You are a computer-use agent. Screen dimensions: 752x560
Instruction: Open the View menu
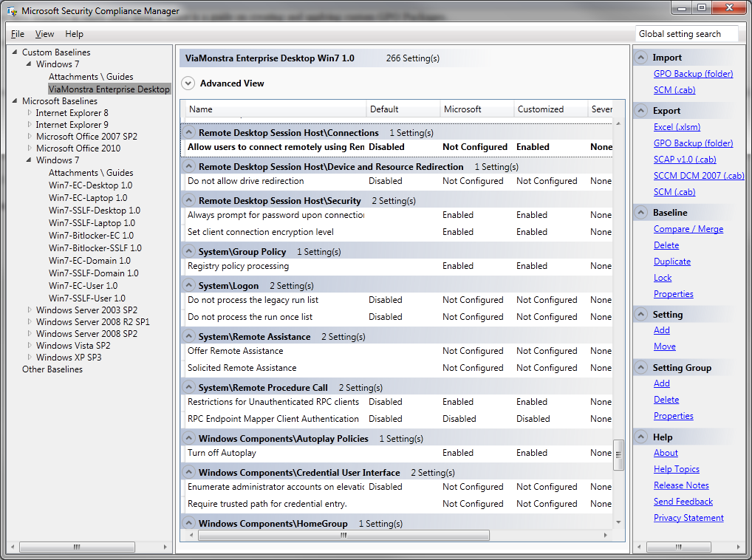pos(44,34)
